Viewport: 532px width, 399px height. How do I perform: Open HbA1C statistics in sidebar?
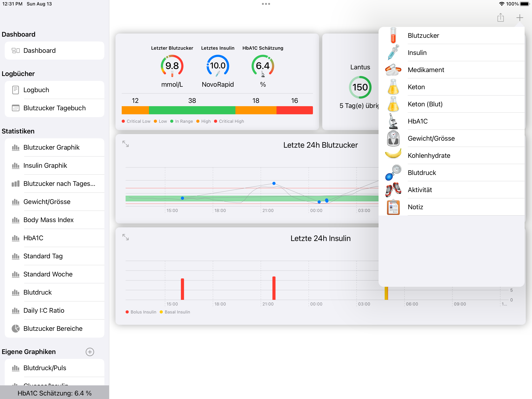coord(55,238)
